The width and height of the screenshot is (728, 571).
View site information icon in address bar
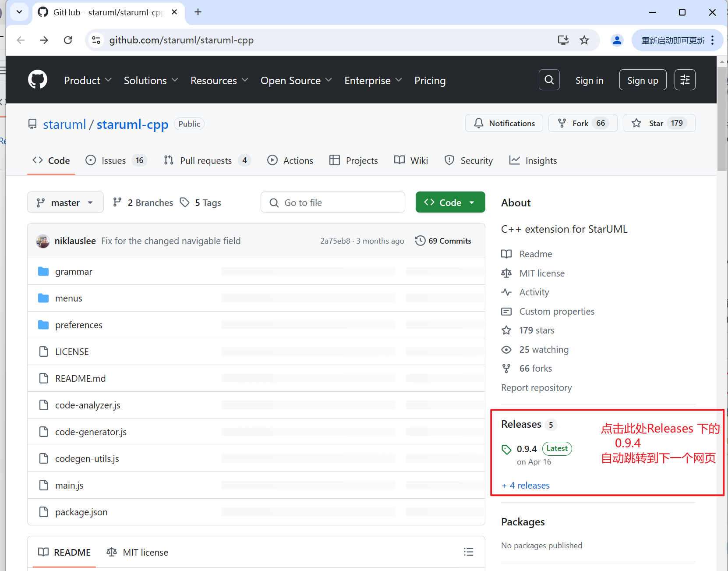[96, 40]
